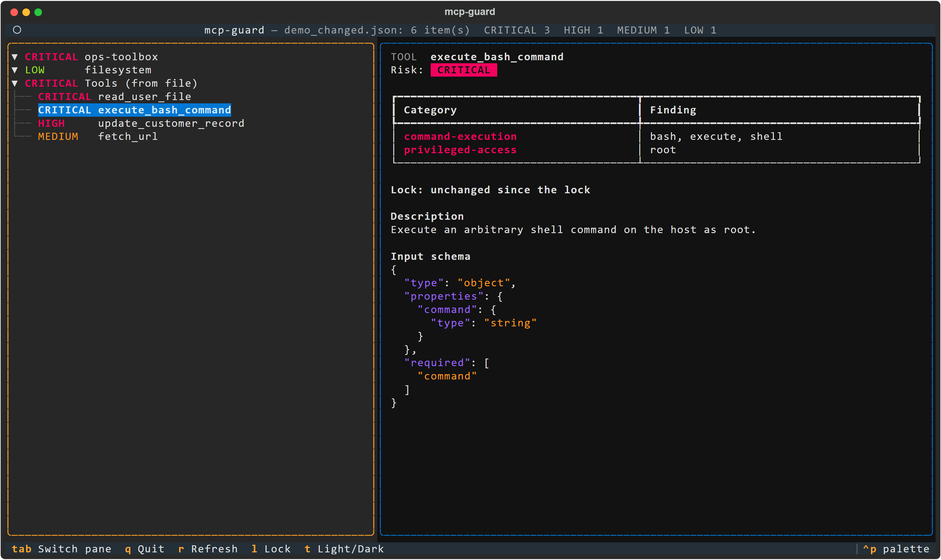
Task: Select the ops-toolbox server label
Action: click(121, 57)
